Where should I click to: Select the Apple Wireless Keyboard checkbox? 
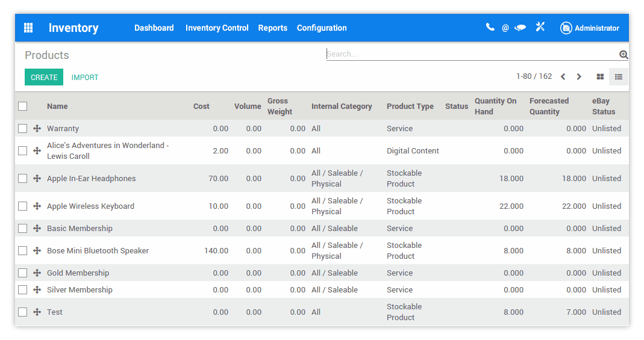point(22,206)
